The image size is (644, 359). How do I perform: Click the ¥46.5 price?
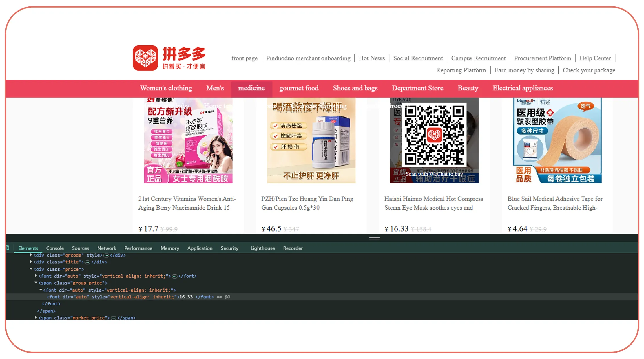[x=271, y=229]
